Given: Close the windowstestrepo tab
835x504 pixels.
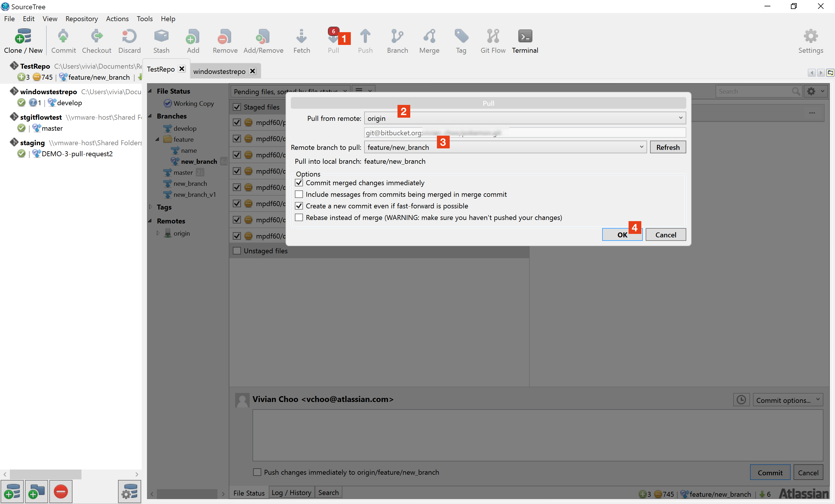Looking at the screenshot, I should pos(253,71).
